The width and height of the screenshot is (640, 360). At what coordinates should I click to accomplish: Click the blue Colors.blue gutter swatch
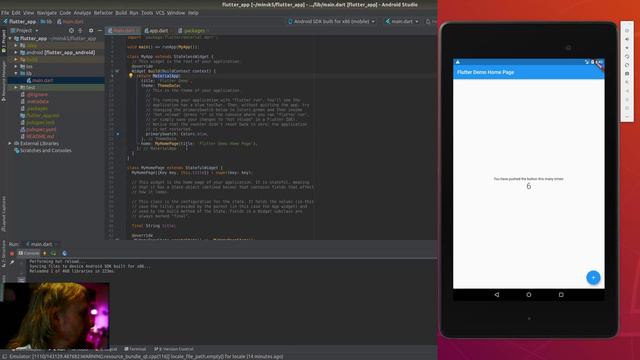click(x=118, y=134)
